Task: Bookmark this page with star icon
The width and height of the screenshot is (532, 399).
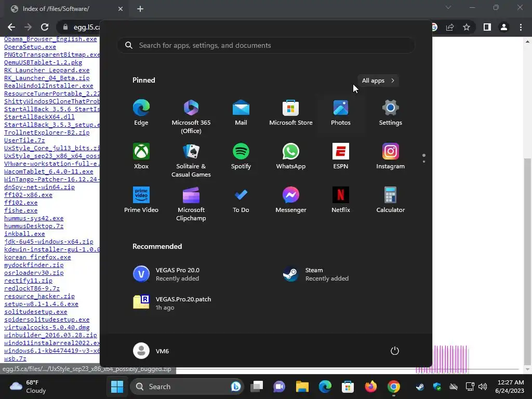Action: click(467, 27)
